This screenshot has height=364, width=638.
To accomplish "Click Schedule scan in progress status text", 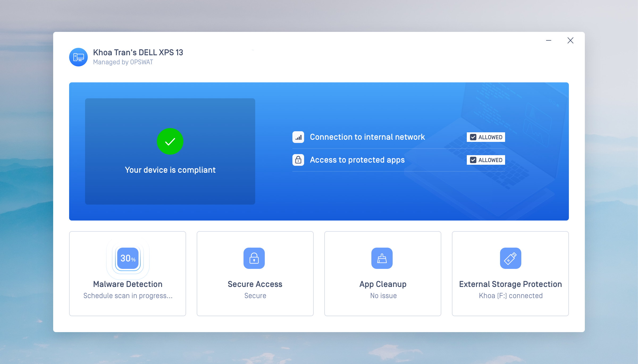I will 128,296.
